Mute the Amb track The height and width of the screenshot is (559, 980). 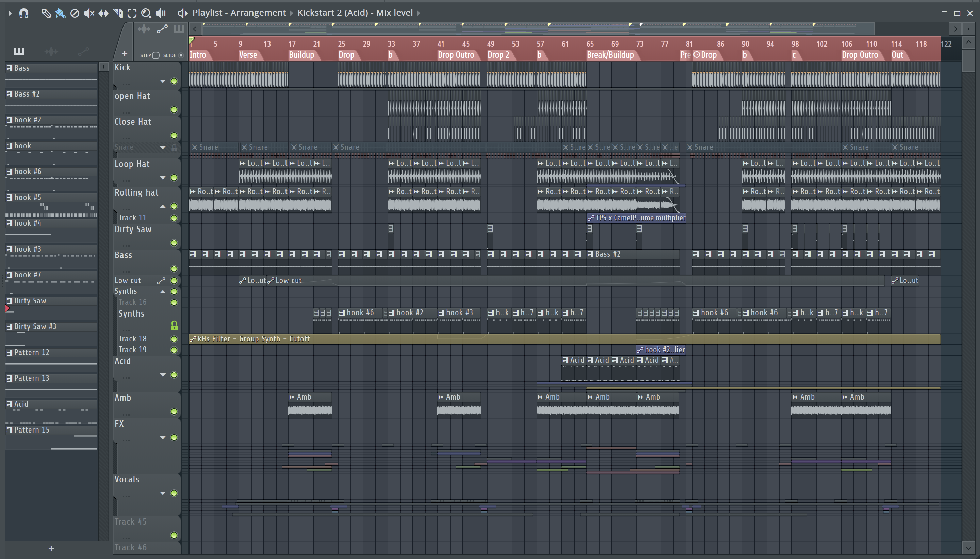174,411
